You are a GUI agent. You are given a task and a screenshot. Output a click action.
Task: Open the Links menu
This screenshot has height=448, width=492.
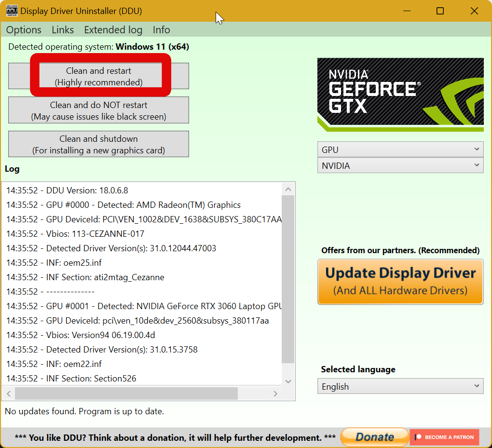(x=63, y=30)
